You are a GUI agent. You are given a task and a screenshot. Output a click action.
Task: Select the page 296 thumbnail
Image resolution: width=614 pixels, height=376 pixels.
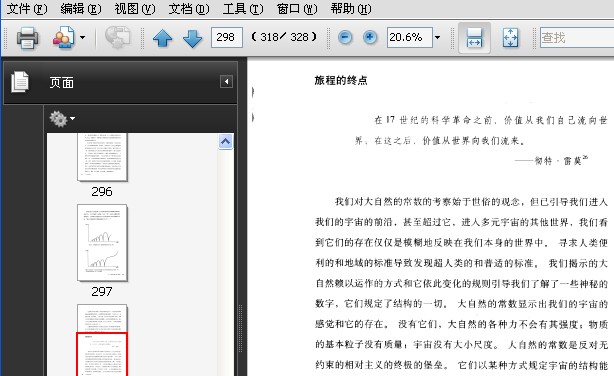coord(102,157)
